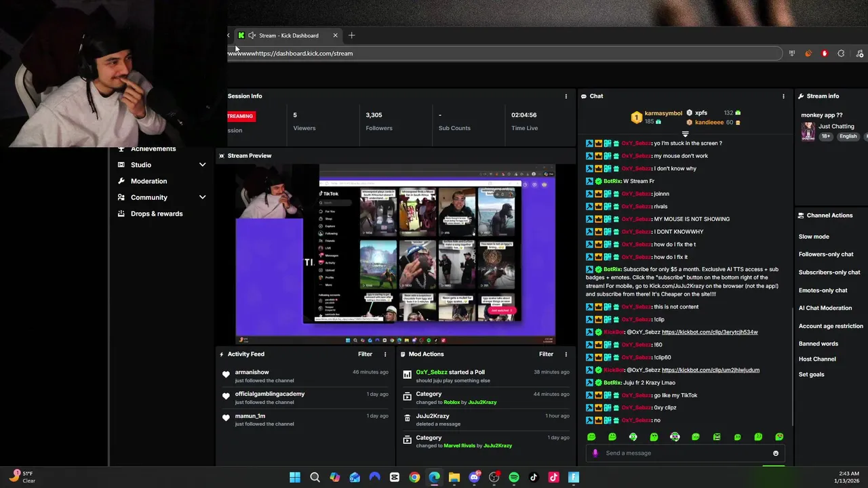This screenshot has height=488, width=868.
Task: Expand the Community sidebar section
Action: [x=202, y=197]
